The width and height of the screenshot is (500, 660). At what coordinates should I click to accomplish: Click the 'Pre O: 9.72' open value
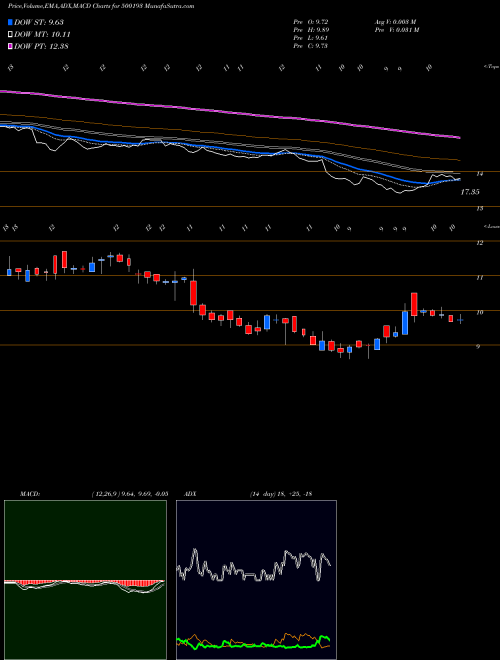(x=311, y=21)
